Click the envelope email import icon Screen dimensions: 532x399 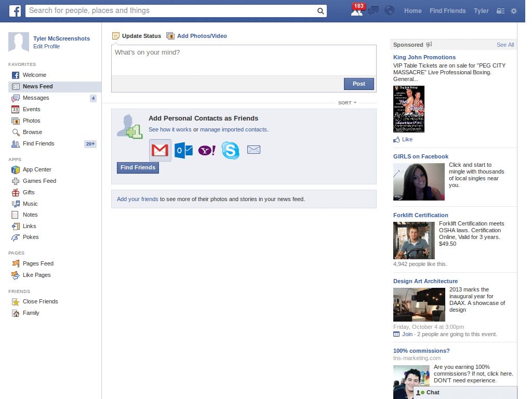point(254,149)
